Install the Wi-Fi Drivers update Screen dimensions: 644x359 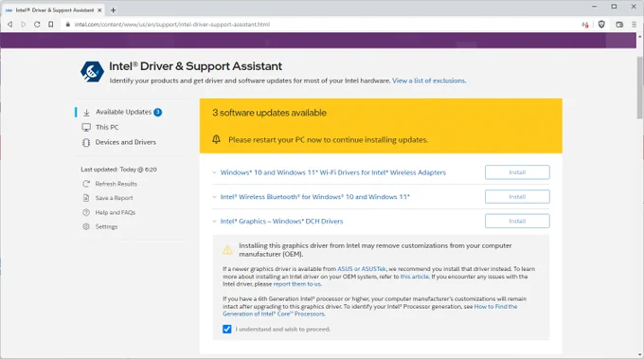tap(517, 172)
